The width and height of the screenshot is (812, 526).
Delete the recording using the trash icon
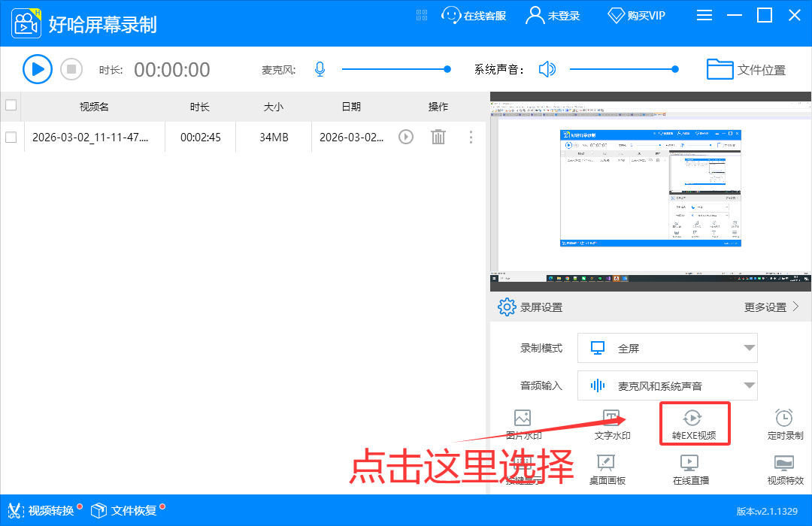click(x=438, y=137)
